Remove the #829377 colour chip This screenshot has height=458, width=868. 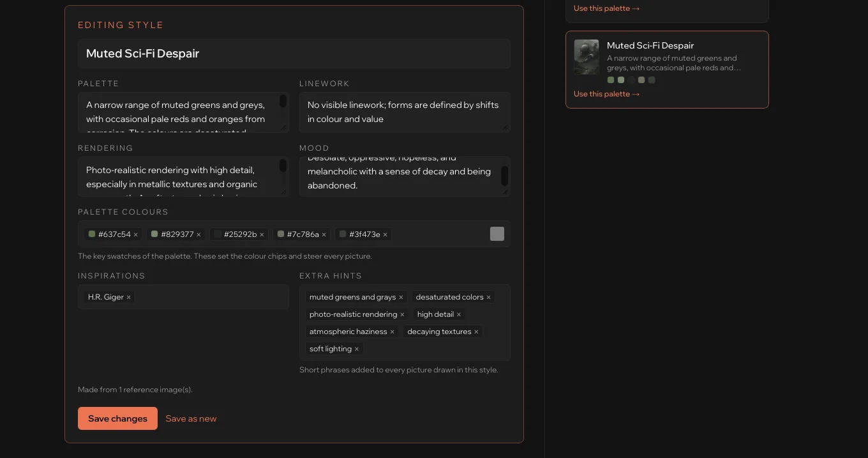pos(198,235)
